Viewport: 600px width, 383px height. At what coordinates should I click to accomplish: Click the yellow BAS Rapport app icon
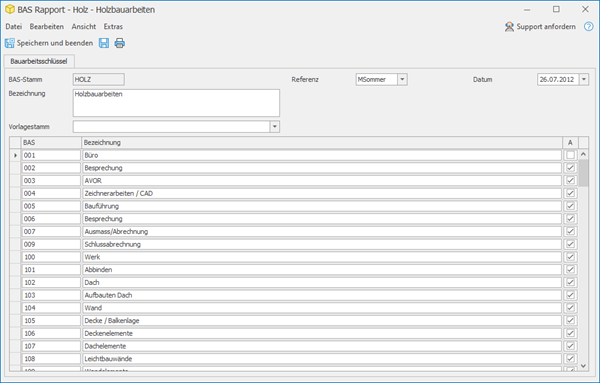(x=10, y=10)
